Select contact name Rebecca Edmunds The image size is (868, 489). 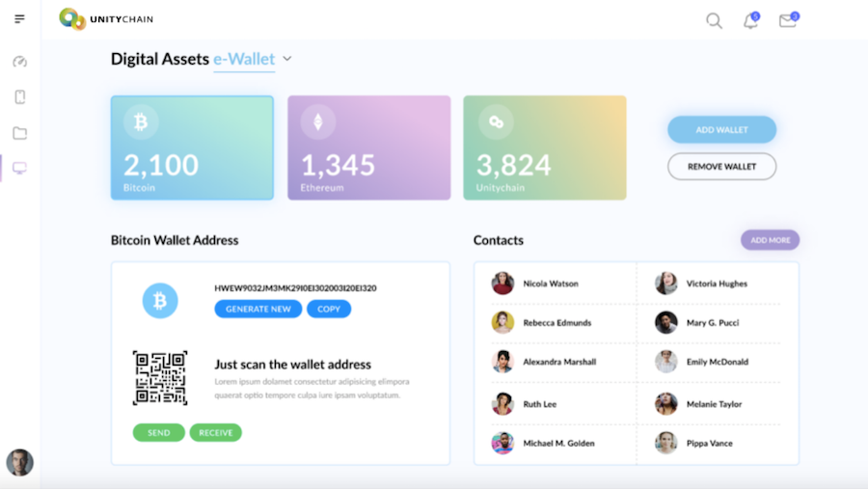pos(556,323)
